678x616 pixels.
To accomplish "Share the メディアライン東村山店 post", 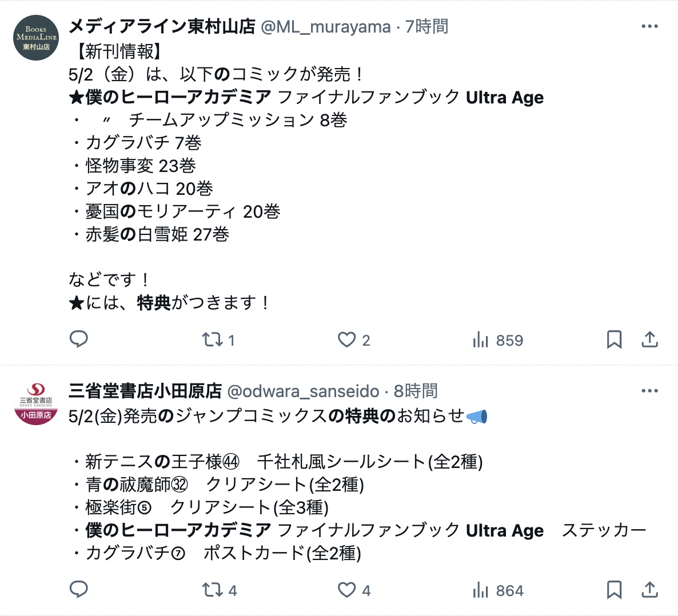I will [649, 340].
